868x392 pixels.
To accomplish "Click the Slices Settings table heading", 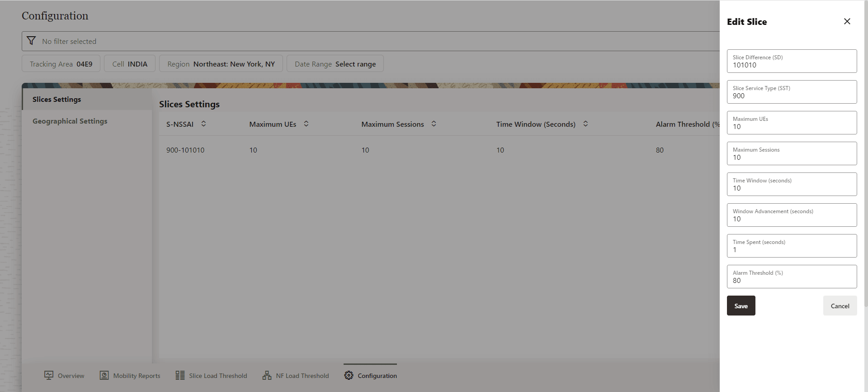I will 189,104.
